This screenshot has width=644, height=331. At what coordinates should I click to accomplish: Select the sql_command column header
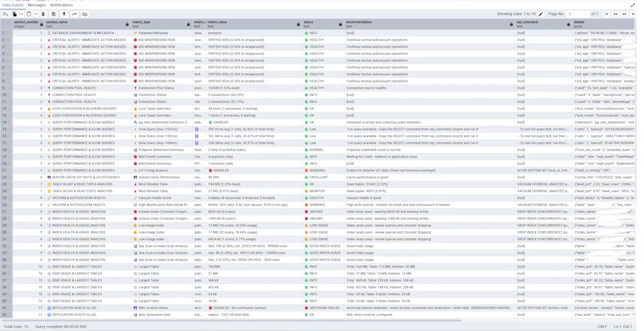[543, 24]
